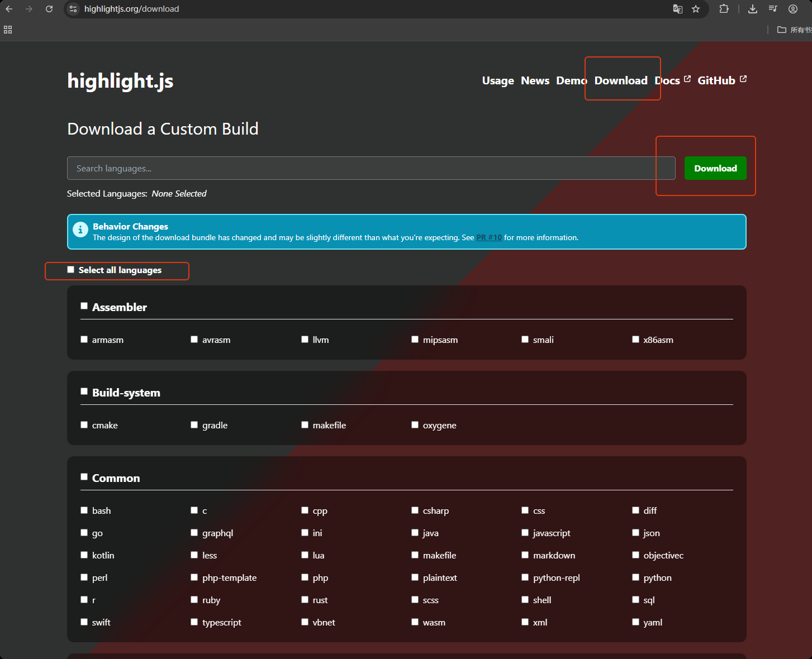Screen dimensions: 812x659
Task: Click the highlight.js logo
Action: 120,81
